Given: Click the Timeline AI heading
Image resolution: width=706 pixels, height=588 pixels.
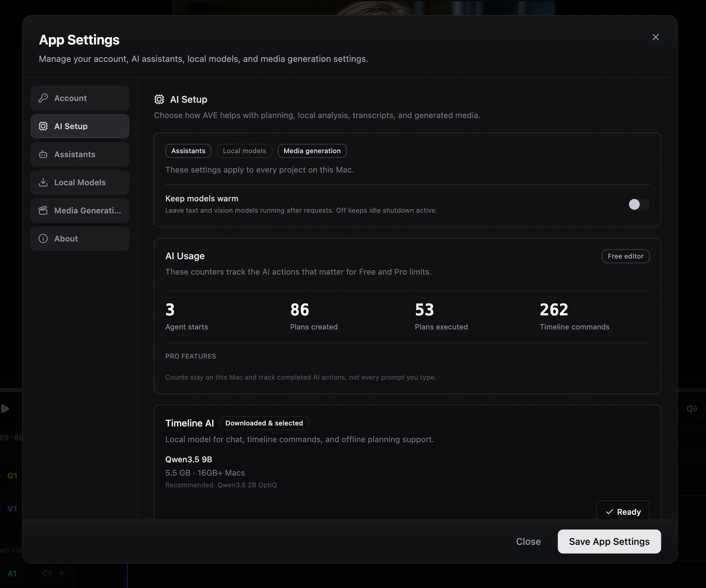Looking at the screenshot, I should (x=190, y=423).
